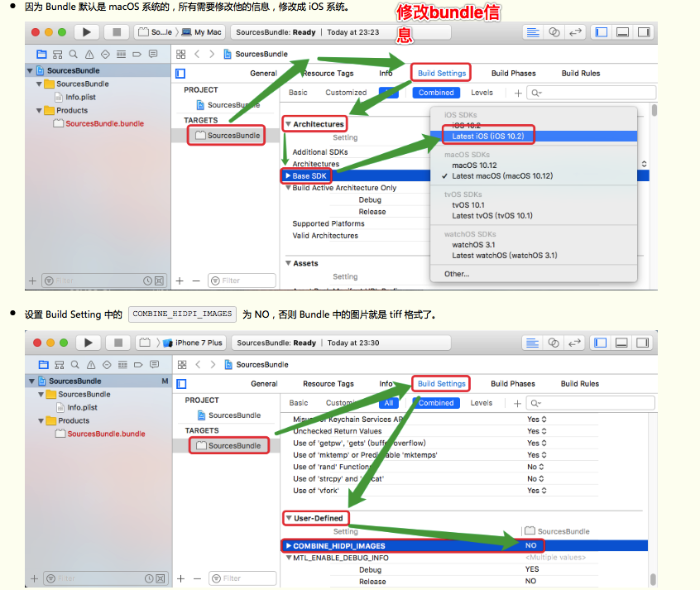Toggle targets list sidebar in upper editor
This screenshot has width=700, height=590.
pyautogui.click(x=180, y=74)
